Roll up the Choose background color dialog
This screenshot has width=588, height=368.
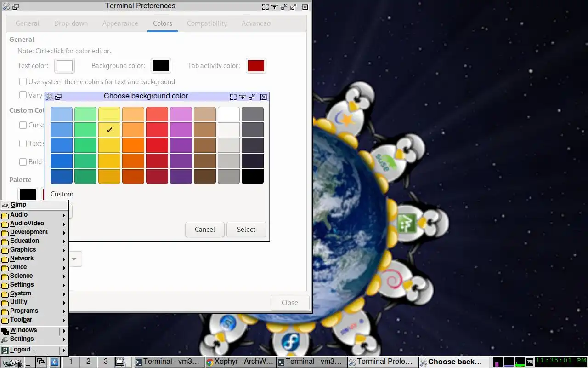tap(243, 97)
